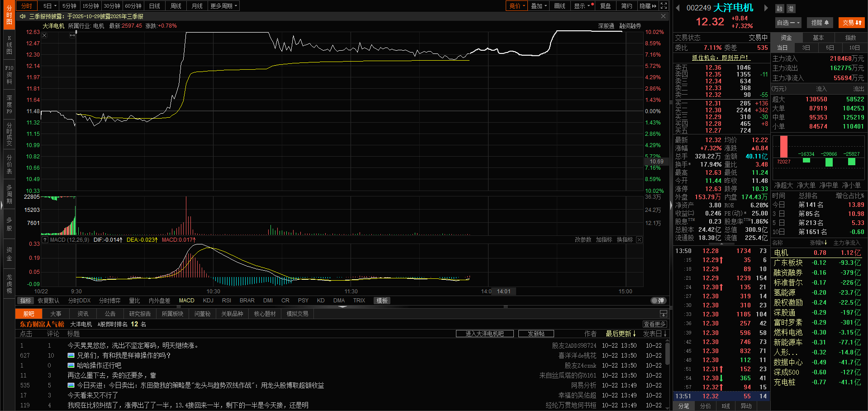Open the K线图 sidebar view

9,45
